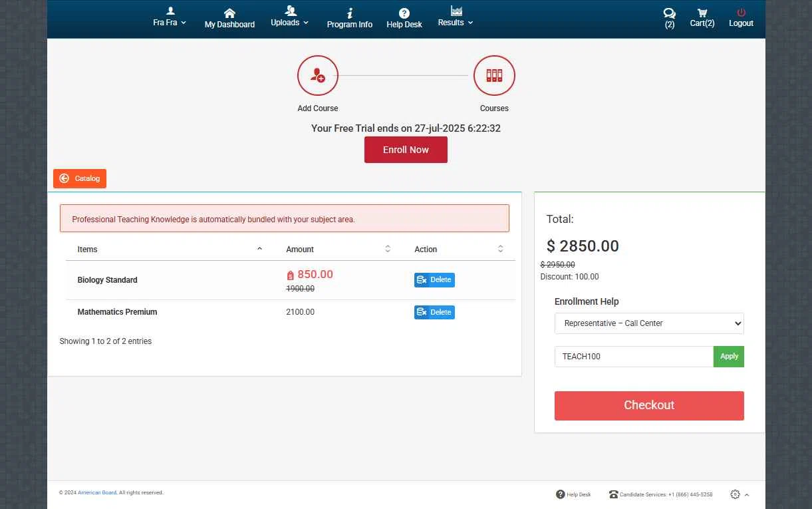Screen dimensions: 812x509
Task: Apply the promo code
Action: point(729,357)
